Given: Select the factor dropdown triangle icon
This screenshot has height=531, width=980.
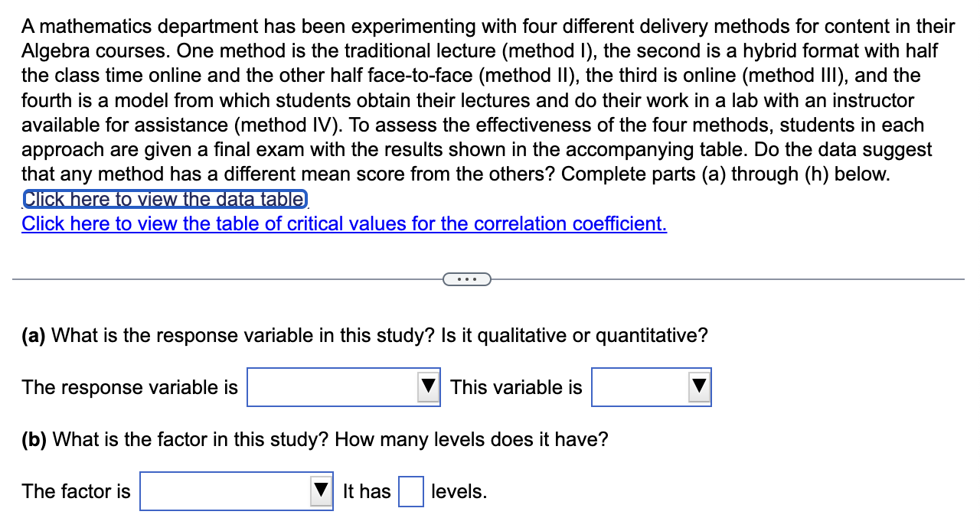Looking at the screenshot, I should point(320,491).
